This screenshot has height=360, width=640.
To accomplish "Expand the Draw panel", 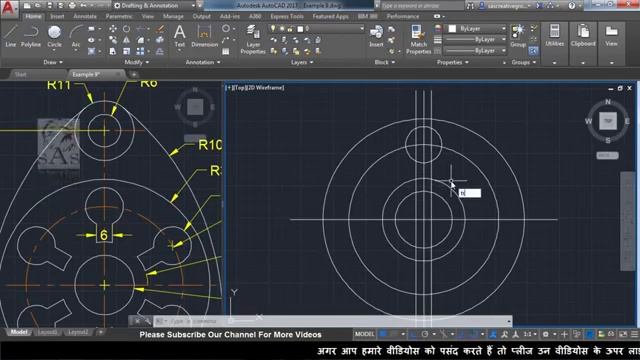I will pos(53,62).
